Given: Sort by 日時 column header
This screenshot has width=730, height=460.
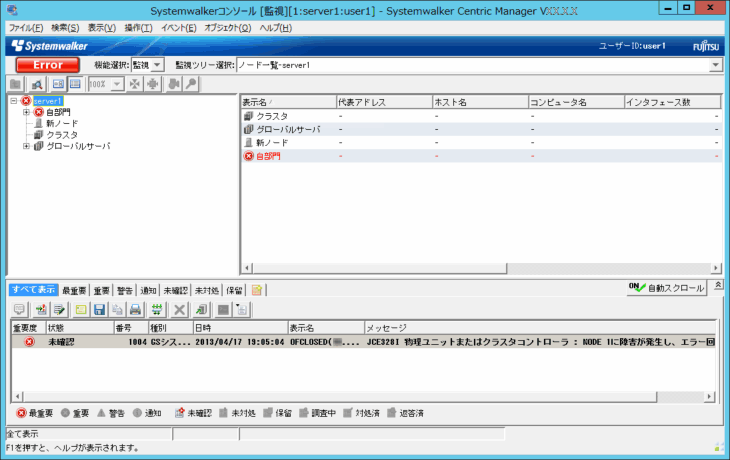Looking at the screenshot, I should tap(240, 328).
